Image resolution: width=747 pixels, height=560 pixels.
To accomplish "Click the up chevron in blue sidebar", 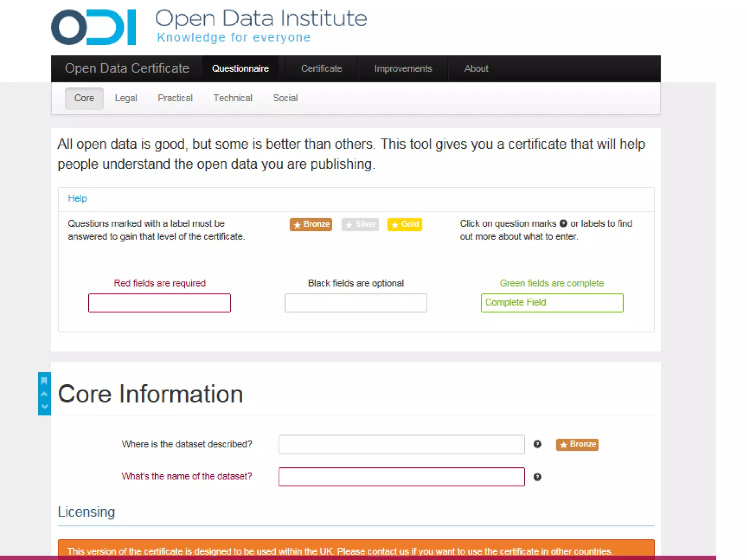I will pos(44,394).
